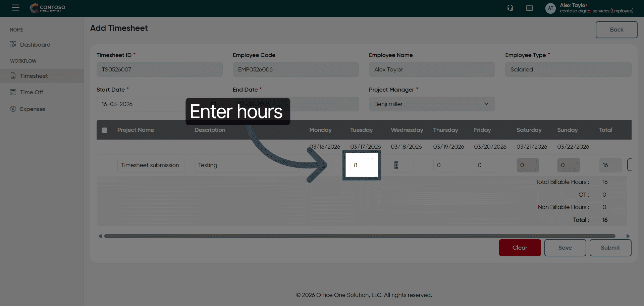Click the Tuesday hours input field

(x=362, y=165)
